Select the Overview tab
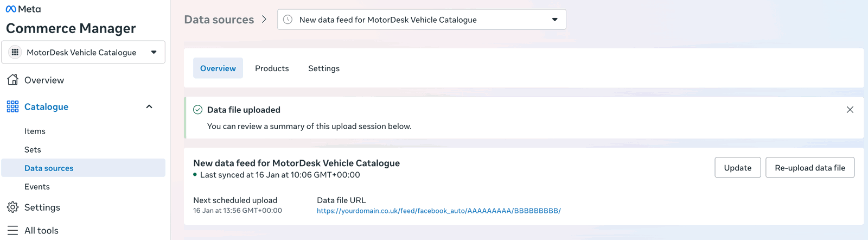Viewport: 868px width, 240px height. 218,68
